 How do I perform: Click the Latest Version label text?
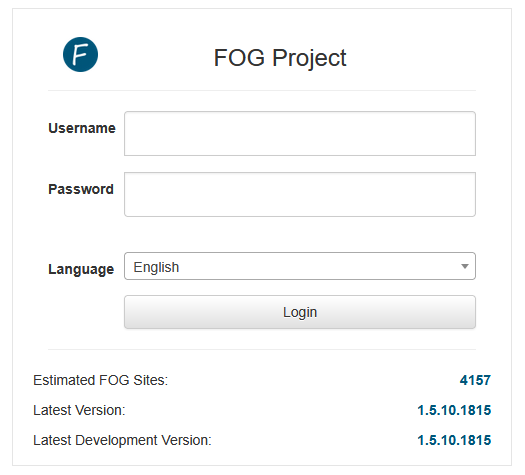click(79, 410)
